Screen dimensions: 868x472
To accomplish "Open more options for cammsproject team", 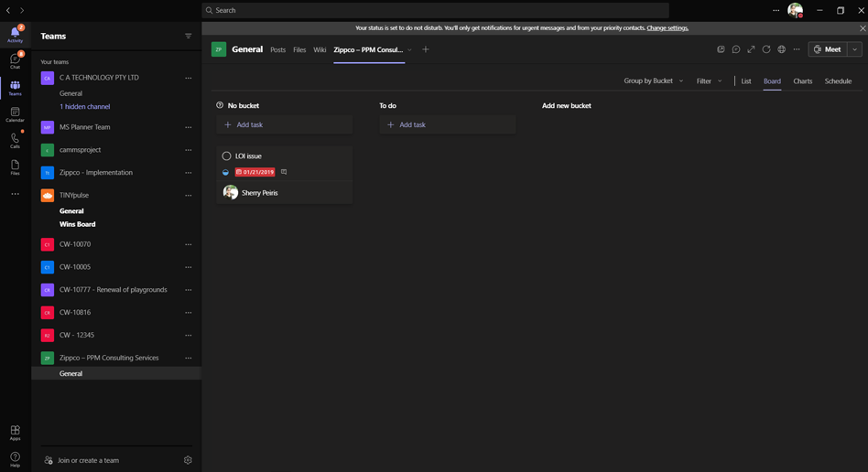I will click(x=189, y=150).
